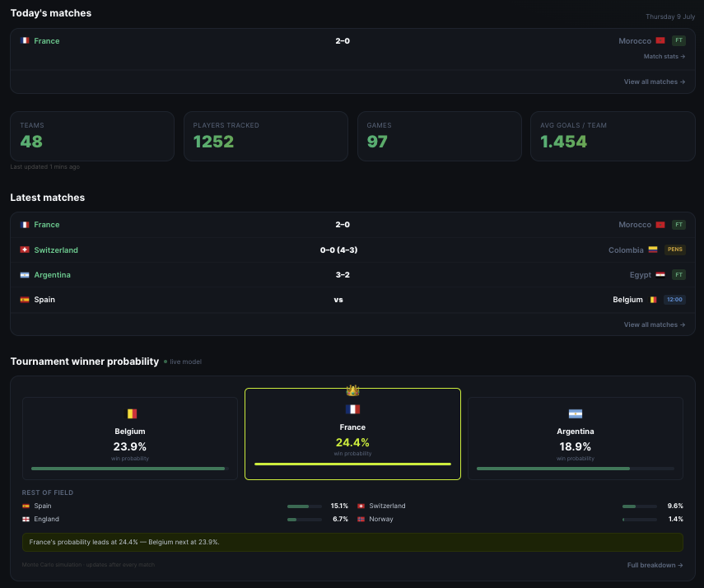Screen dimensions: 704x588
Task: Click Belgium flag in Spain match row
Action: click(x=653, y=300)
